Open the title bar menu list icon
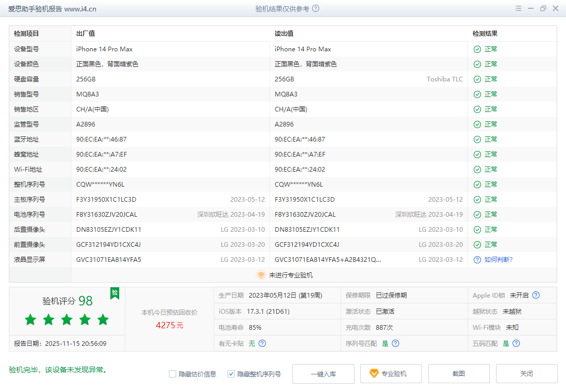This screenshot has height=392, width=566. [518, 9]
